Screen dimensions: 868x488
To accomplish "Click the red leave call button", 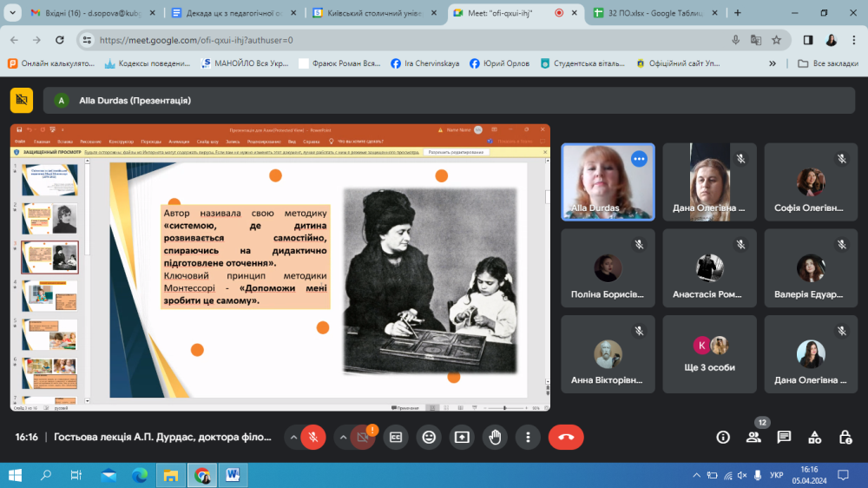I will pyautogui.click(x=566, y=437).
